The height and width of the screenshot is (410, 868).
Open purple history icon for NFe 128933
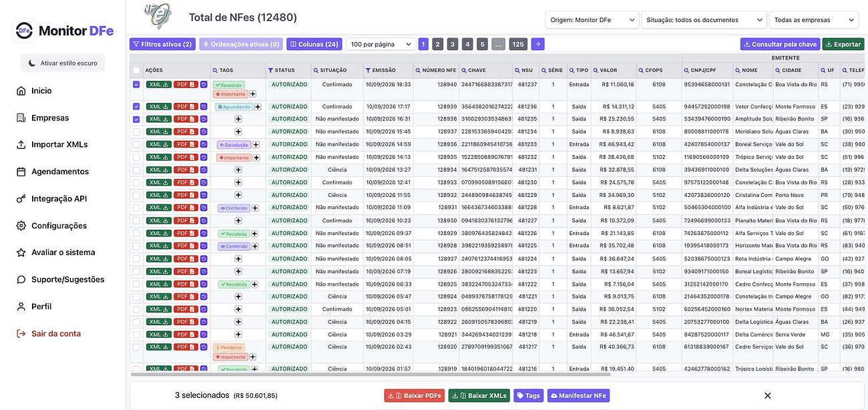click(x=204, y=182)
